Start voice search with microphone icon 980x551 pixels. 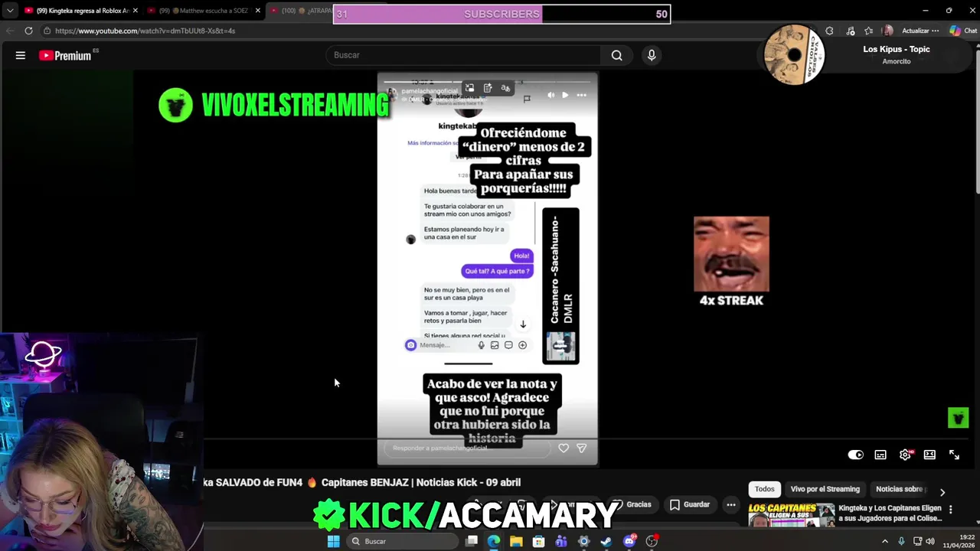(652, 55)
